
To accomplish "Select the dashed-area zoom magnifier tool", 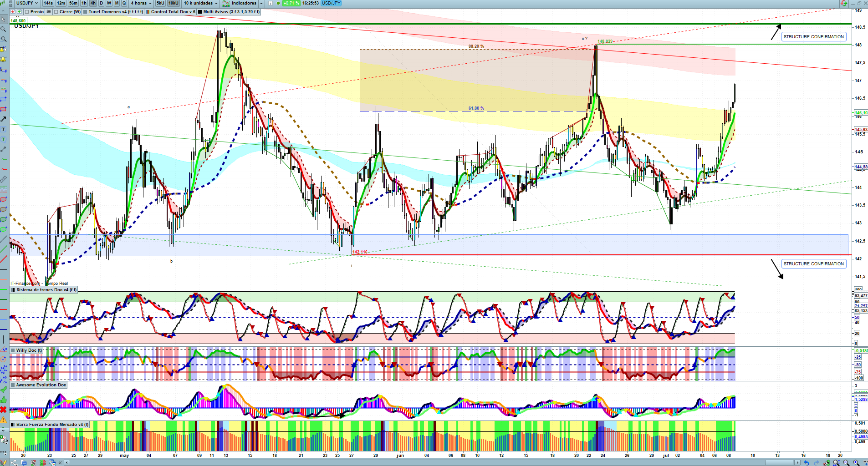I will [x=4, y=39].
